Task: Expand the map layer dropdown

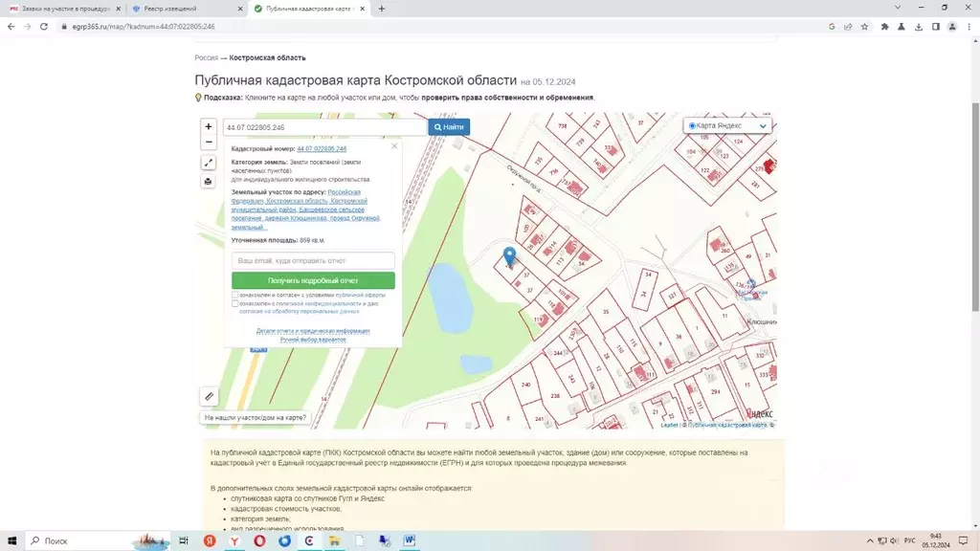Action: (763, 125)
